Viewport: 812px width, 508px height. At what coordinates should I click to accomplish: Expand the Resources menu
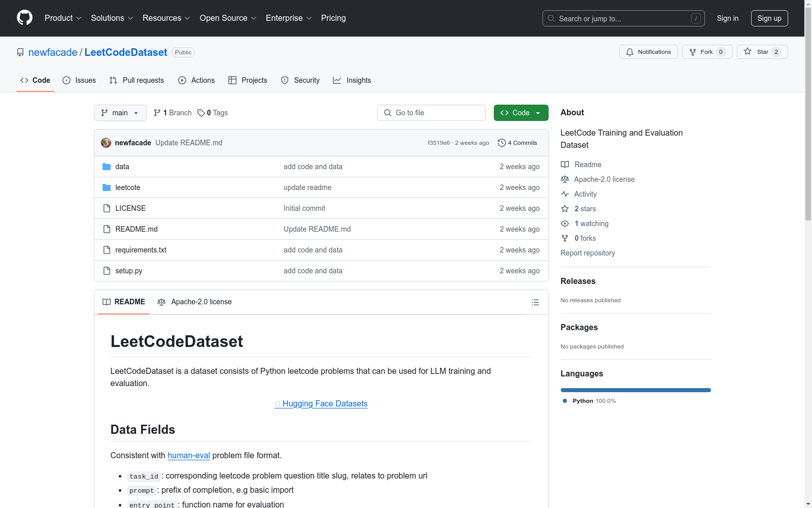[x=166, y=18]
